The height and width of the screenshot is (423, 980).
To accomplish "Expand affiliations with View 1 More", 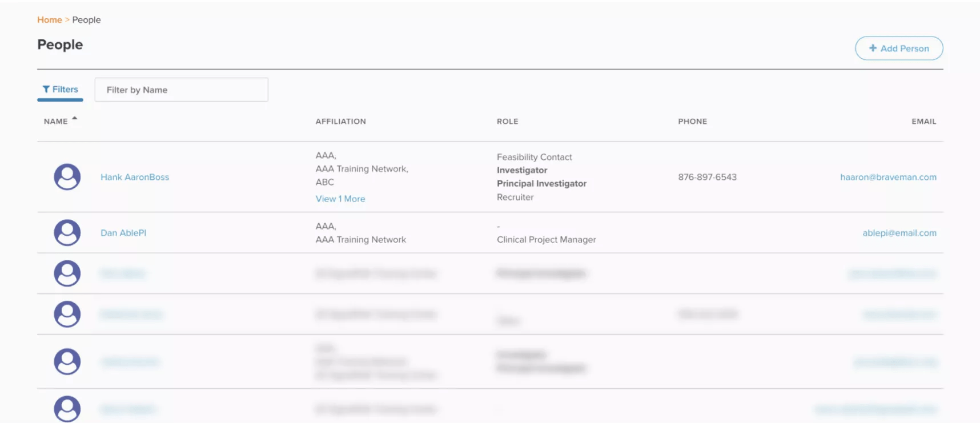I will coord(340,199).
